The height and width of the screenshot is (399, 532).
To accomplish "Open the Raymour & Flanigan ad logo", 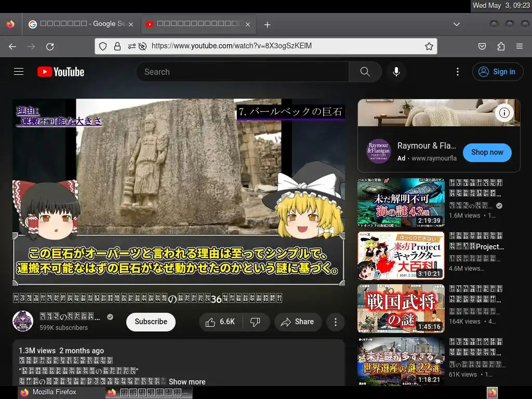I will (x=378, y=151).
